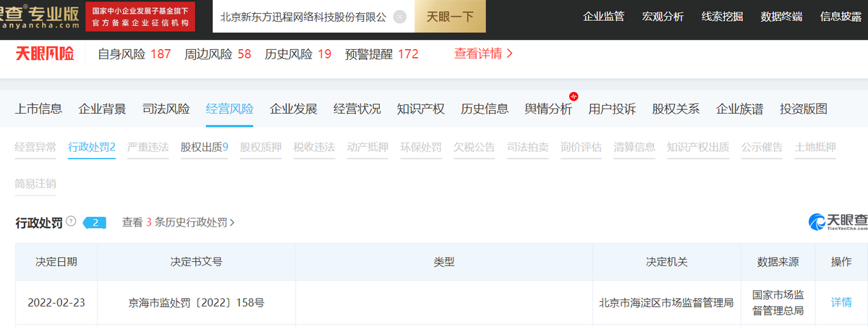Select the 经营异常 sub-tab
Screen dimensions: 868x327
[x=35, y=147]
